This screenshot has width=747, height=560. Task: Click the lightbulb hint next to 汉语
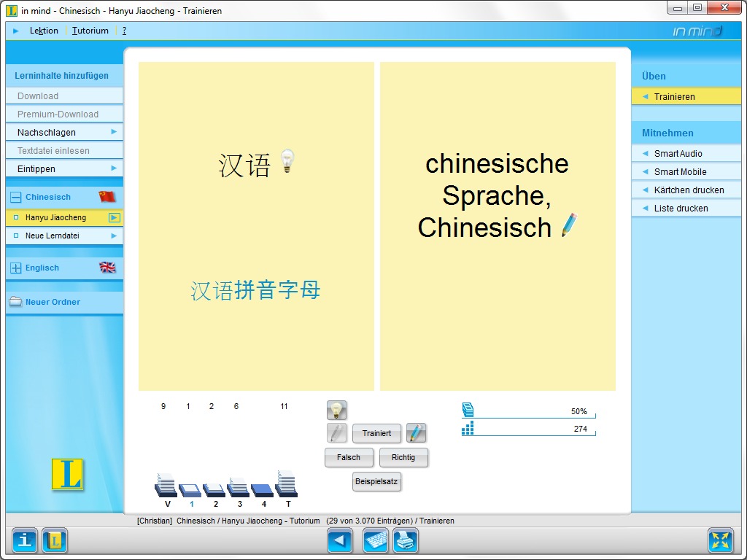[x=287, y=161]
